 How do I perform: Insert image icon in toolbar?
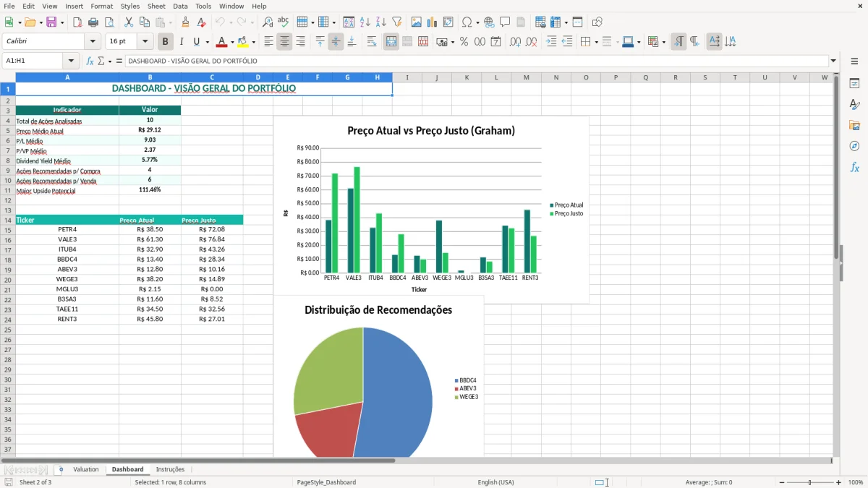pyautogui.click(x=416, y=22)
